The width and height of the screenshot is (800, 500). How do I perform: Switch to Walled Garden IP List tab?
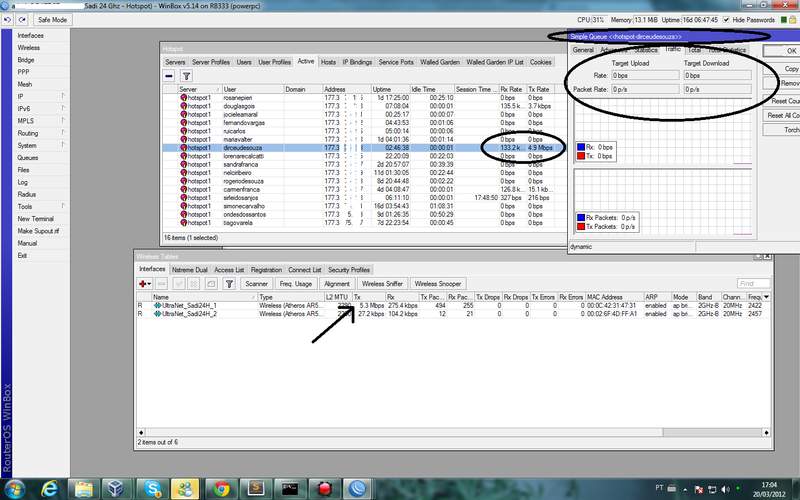(495, 62)
